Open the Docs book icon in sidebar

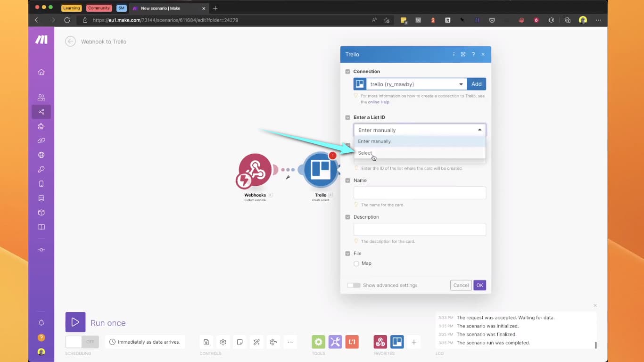41,227
